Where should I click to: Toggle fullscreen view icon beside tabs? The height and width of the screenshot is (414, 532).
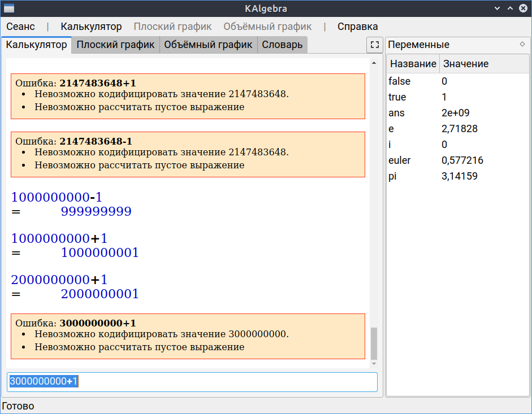[x=375, y=45]
